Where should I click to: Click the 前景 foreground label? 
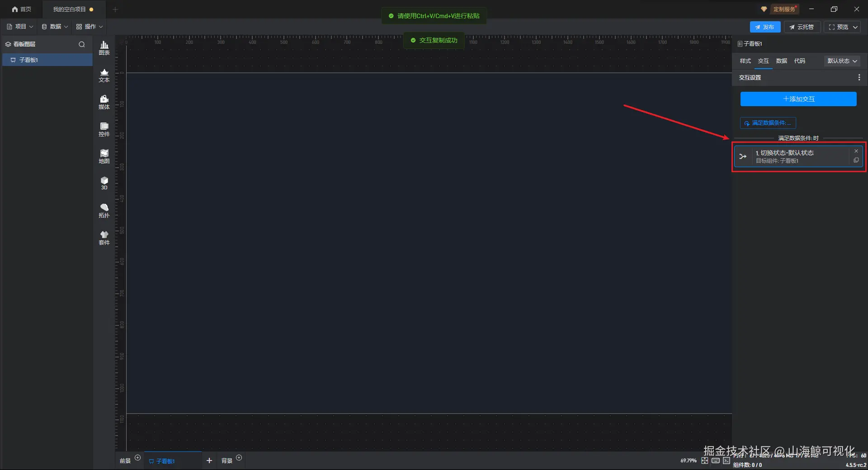pos(125,461)
